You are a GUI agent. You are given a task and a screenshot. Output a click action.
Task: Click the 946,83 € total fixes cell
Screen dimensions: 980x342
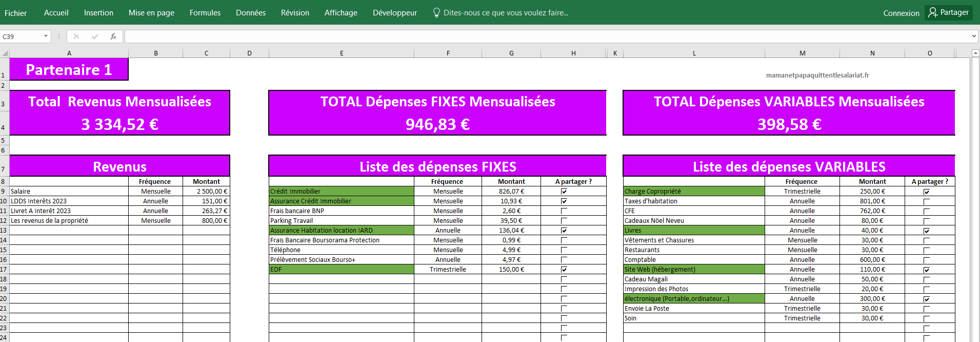[437, 124]
